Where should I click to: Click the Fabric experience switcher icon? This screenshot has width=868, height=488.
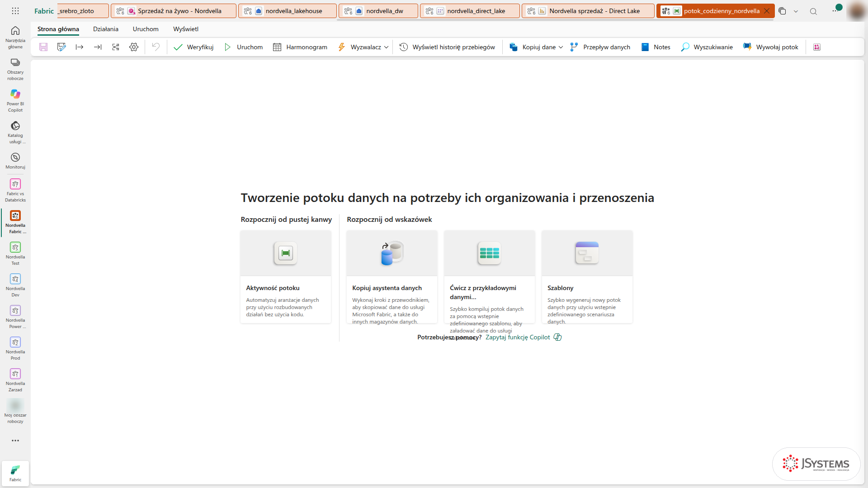point(15,473)
